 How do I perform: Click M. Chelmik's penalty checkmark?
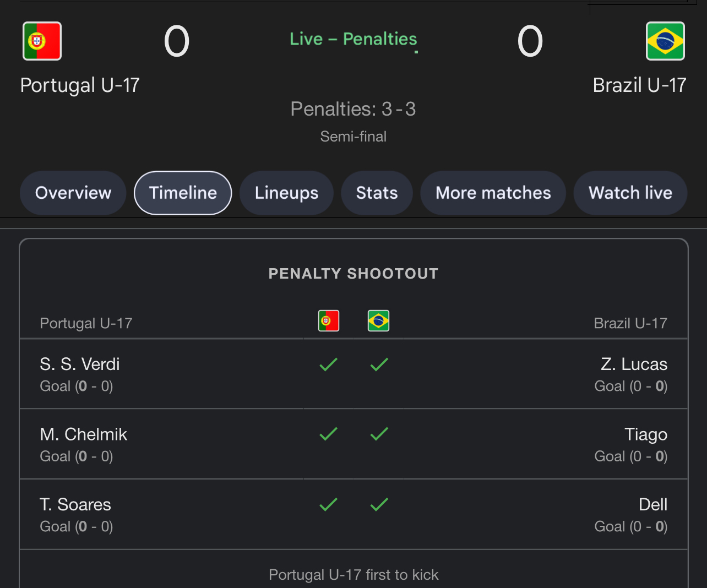(329, 434)
